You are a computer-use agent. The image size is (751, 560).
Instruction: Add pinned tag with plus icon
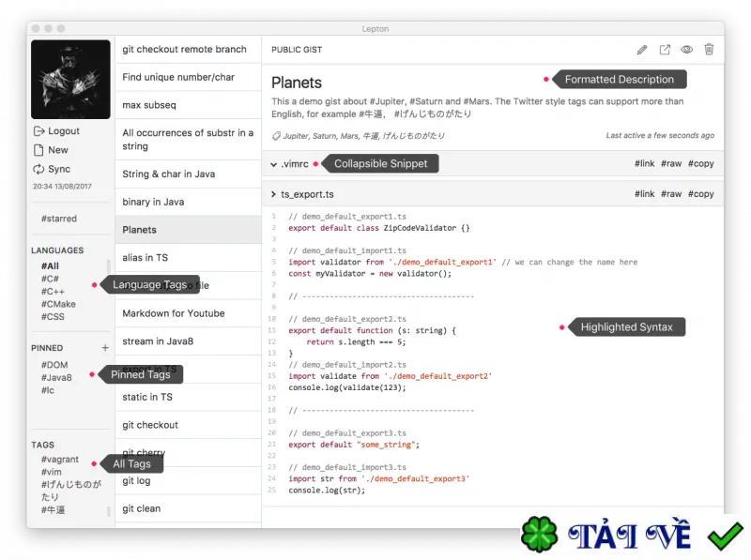[105, 348]
